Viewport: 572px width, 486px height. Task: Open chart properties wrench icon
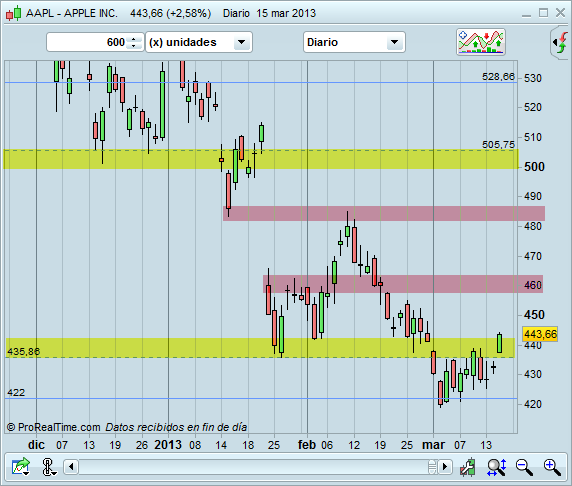[468, 467]
